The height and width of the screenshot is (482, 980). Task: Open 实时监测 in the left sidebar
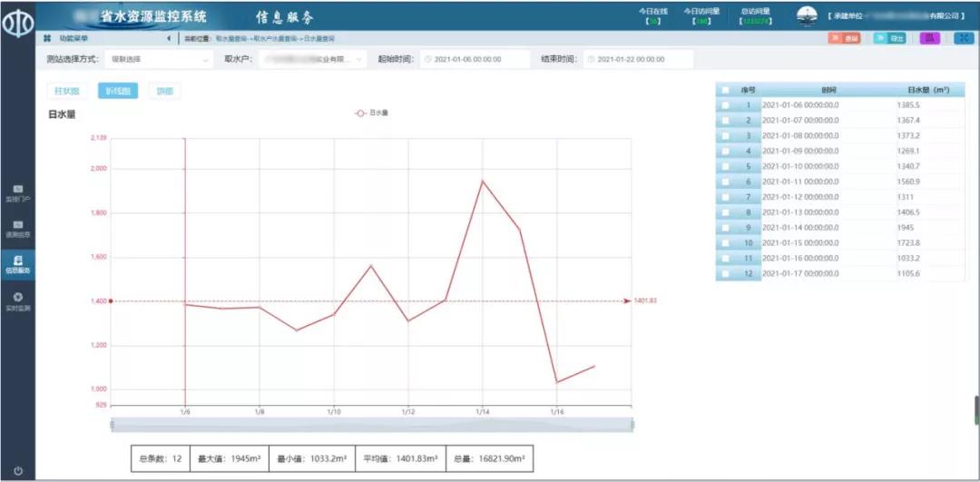tap(18, 301)
